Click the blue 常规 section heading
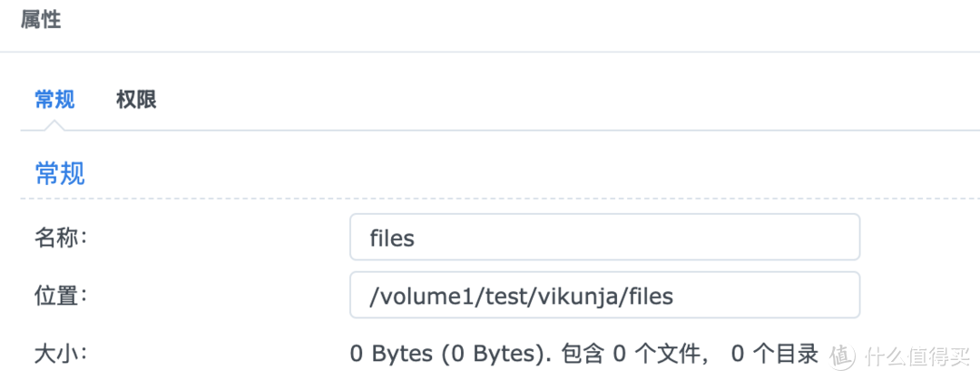The width and height of the screenshot is (980, 380). point(60,173)
